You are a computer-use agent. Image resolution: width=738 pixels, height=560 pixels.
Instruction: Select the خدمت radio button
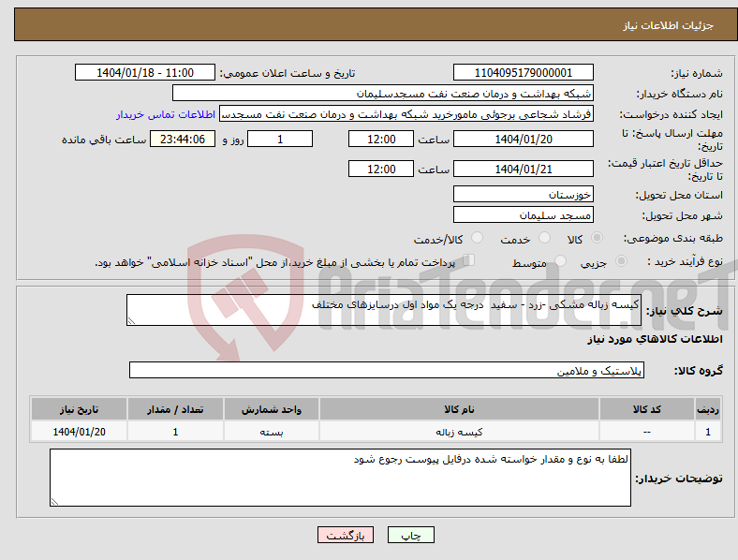544,238
